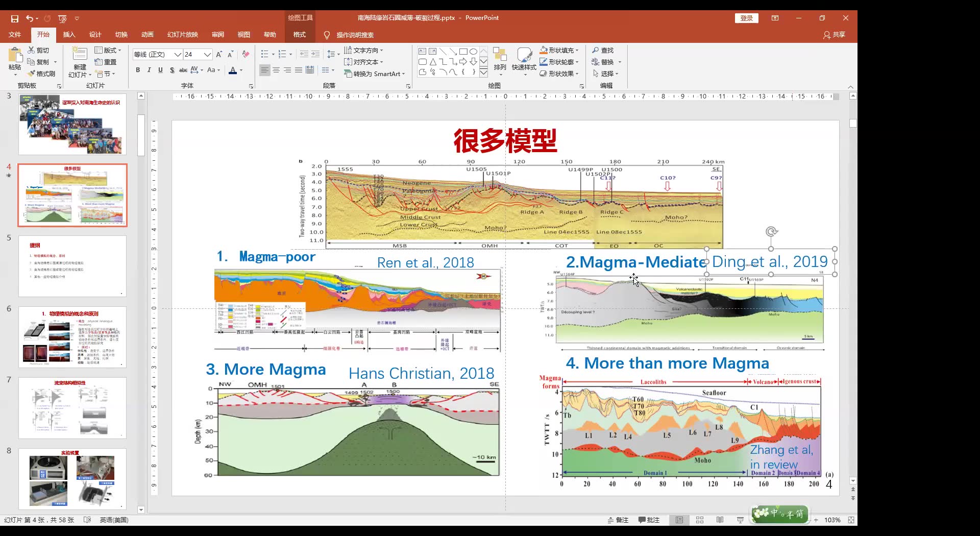Image resolution: width=980 pixels, height=536 pixels.
Task: Click the 共享 button
Action: (834, 35)
